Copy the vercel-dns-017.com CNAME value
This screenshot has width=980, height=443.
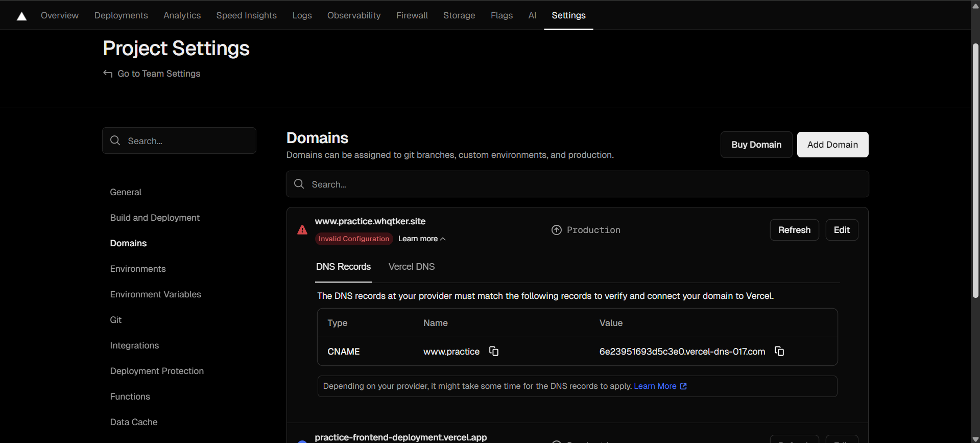tap(779, 351)
